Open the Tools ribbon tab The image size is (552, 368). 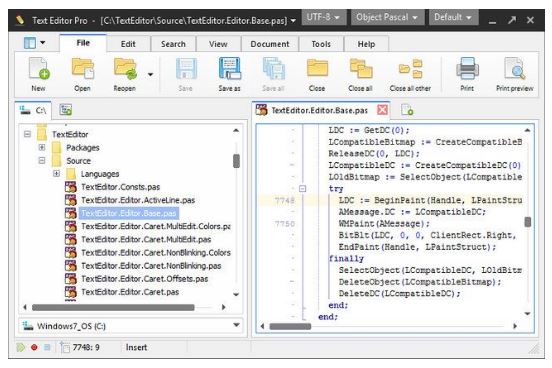coord(321,44)
